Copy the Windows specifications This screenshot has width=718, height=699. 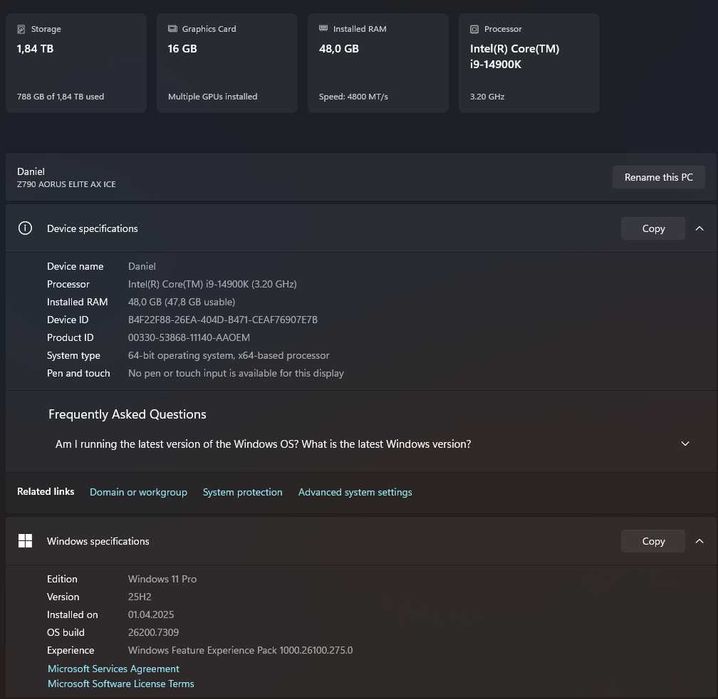653,541
